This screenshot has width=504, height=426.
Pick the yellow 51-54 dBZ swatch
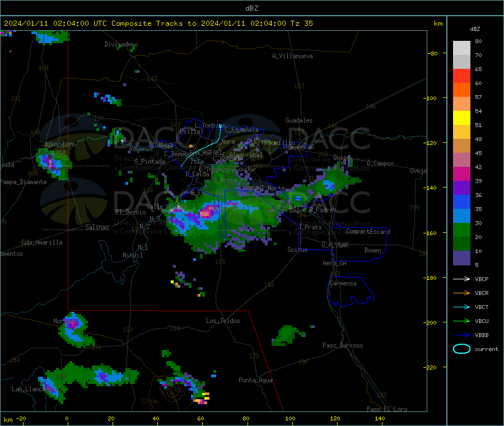coord(461,118)
